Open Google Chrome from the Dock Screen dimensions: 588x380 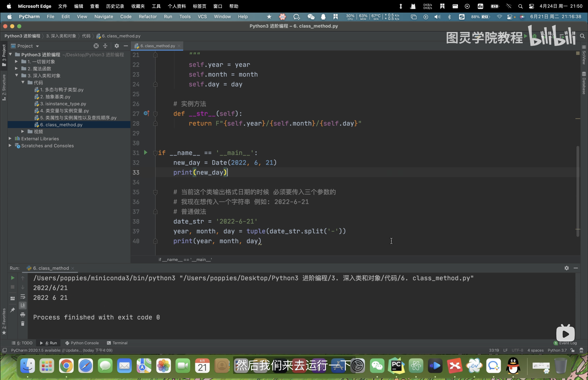[66, 366]
